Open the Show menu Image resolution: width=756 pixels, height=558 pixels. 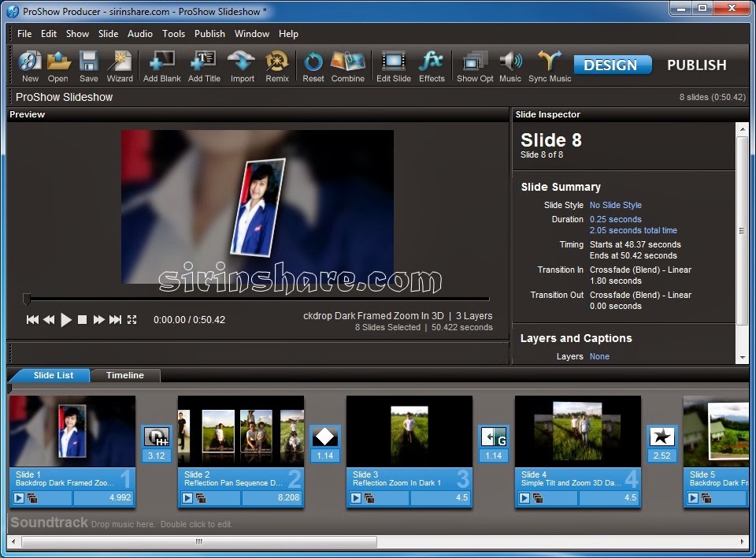point(77,34)
